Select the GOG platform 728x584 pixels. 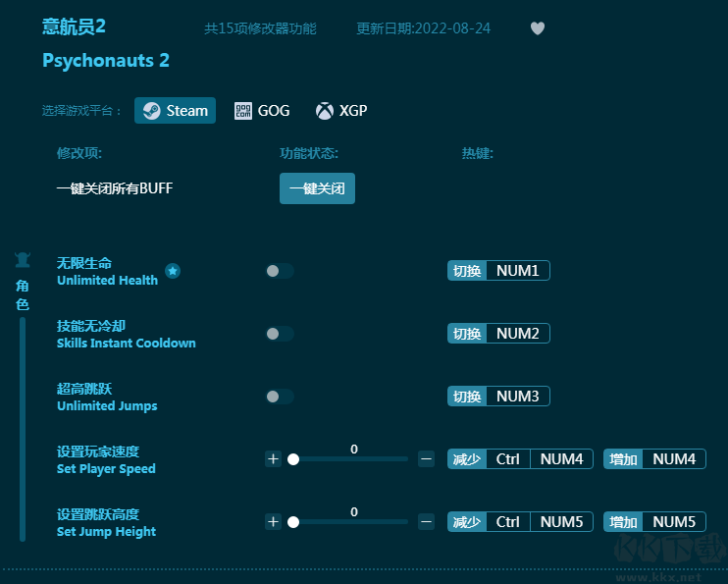click(262, 111)
